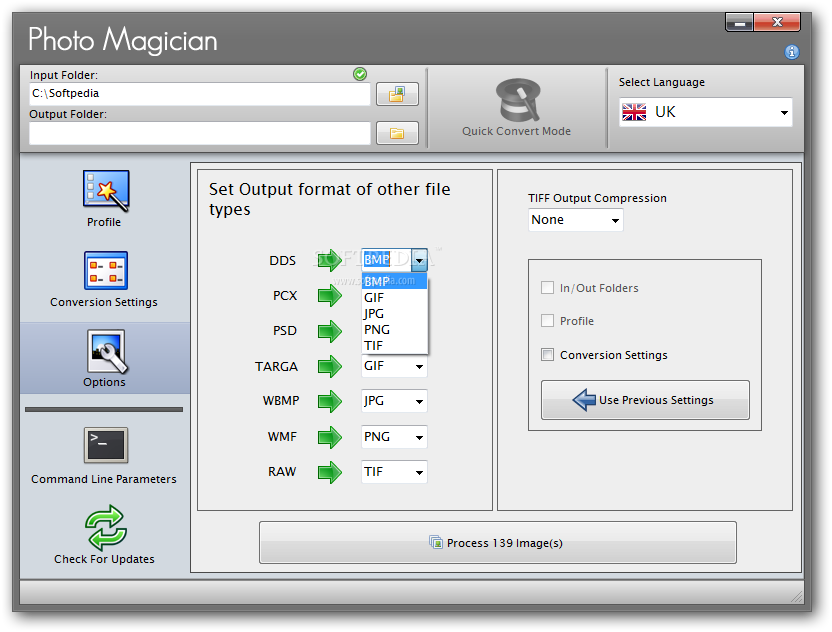Click into the Input Folder path field
The image size is (832, 632).
click(200, 94)
